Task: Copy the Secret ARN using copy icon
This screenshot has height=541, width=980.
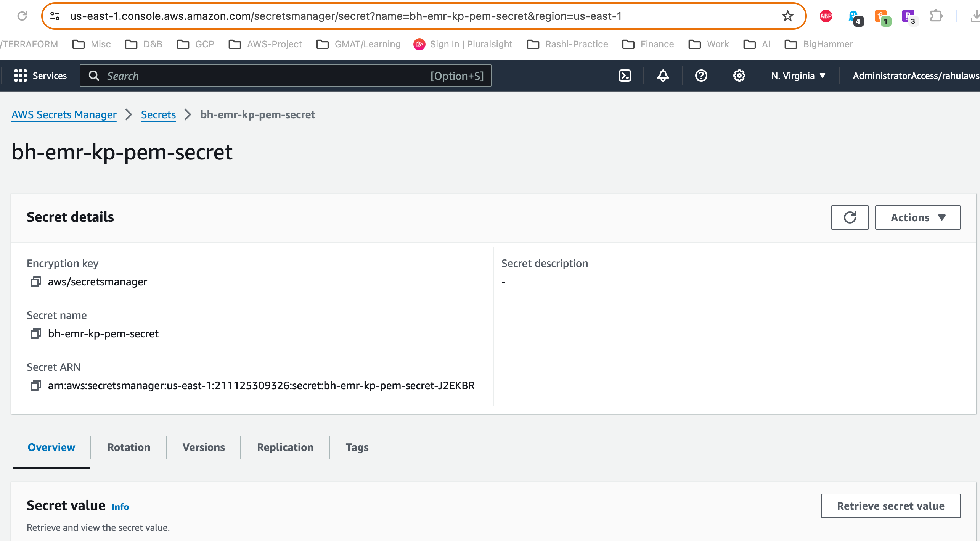Action: click(x=36, y=385)
